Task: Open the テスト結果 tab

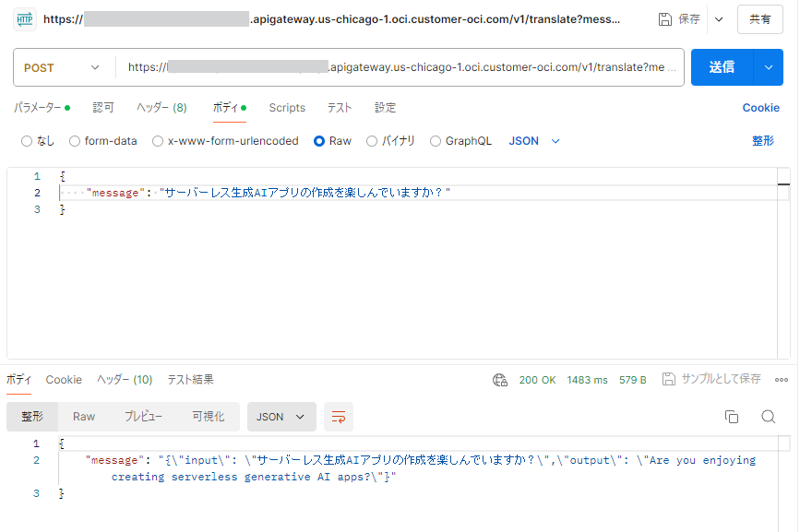Action: point(190,380)
